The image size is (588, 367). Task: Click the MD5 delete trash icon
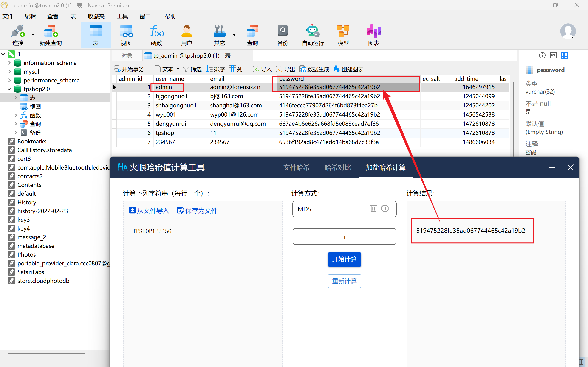(x=373, y=209)
